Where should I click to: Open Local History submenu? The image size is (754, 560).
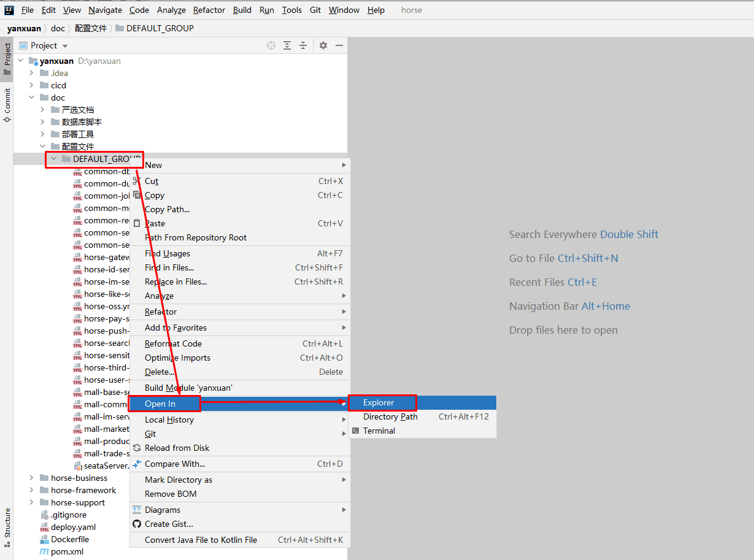pyautogui.click(x=239, y=420)
